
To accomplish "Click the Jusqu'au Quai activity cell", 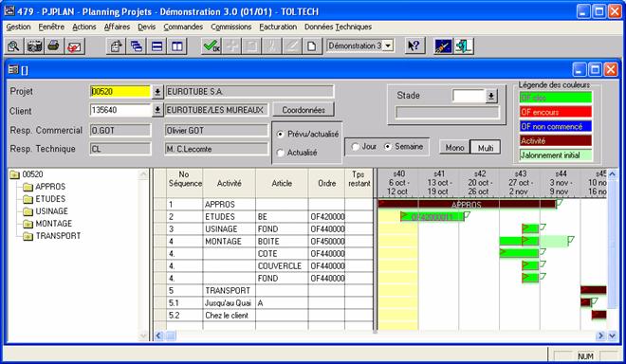I will [x=230, y=303].
